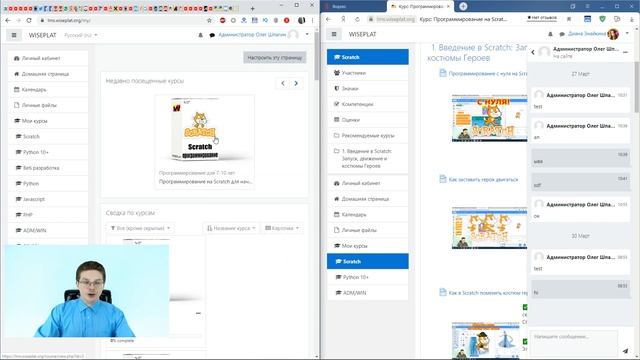Screen dimensions: 640x360
Task: Toggle upper green completion checkbox in course page
Action: click(524, 307)
